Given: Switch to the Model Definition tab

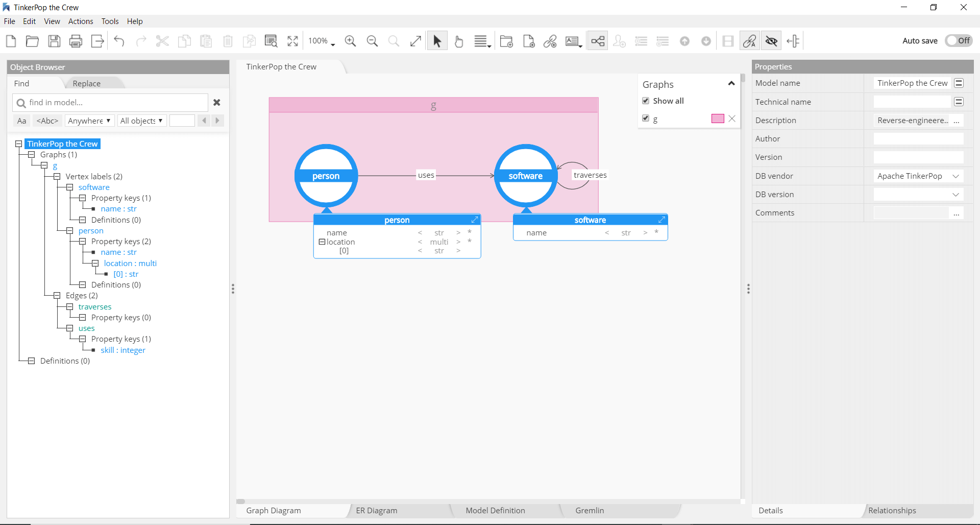Looking at the screenshot, I should [495, 511].
